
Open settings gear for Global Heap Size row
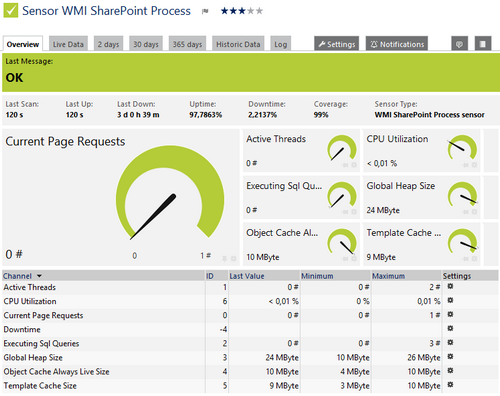(450, 357)
